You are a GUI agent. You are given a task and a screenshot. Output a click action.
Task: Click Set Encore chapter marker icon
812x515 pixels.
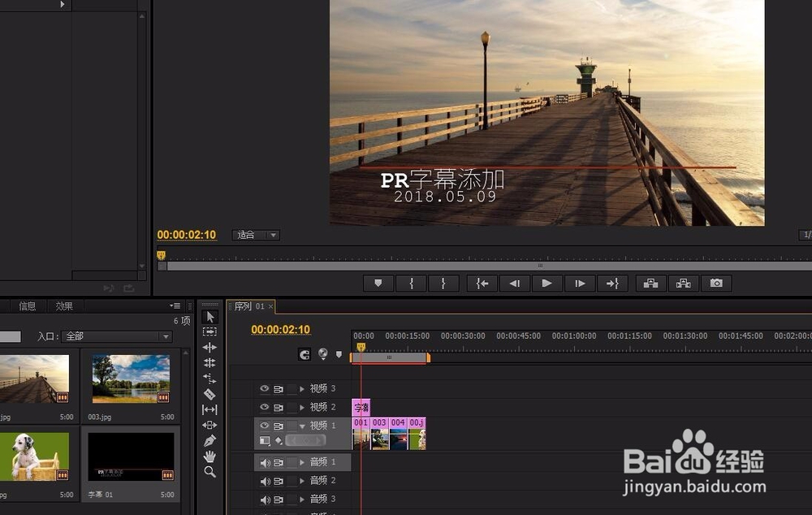(322, 354)
